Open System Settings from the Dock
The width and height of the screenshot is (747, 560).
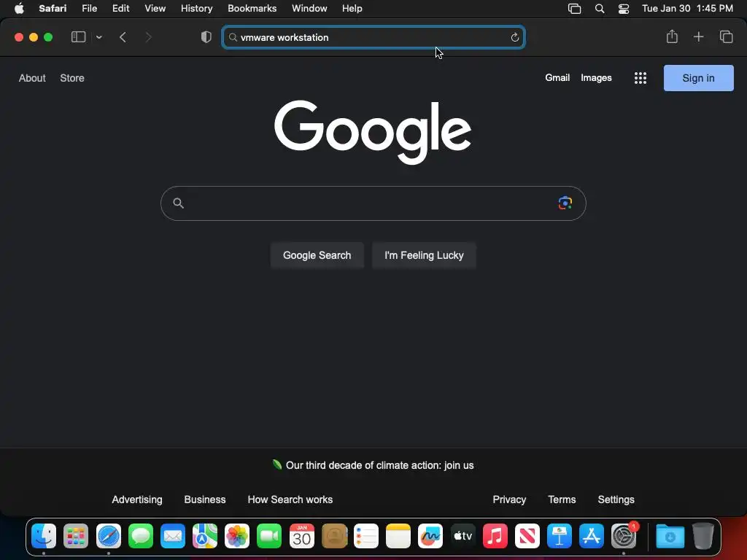[x=624, y=536]
